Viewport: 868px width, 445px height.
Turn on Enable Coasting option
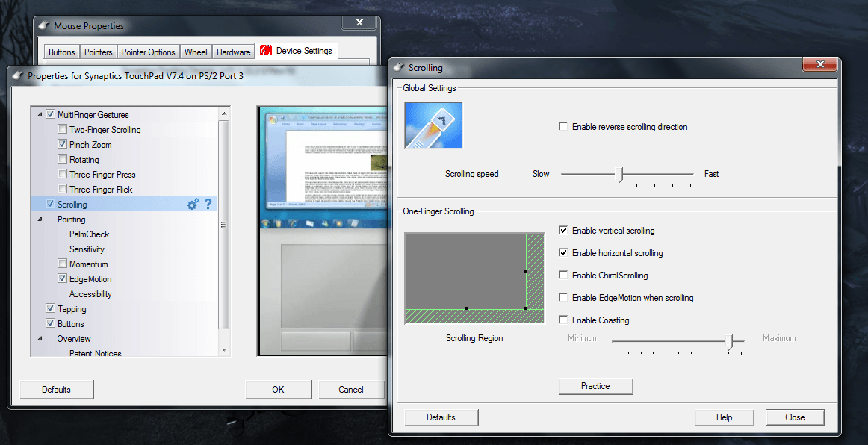[563, 320]
